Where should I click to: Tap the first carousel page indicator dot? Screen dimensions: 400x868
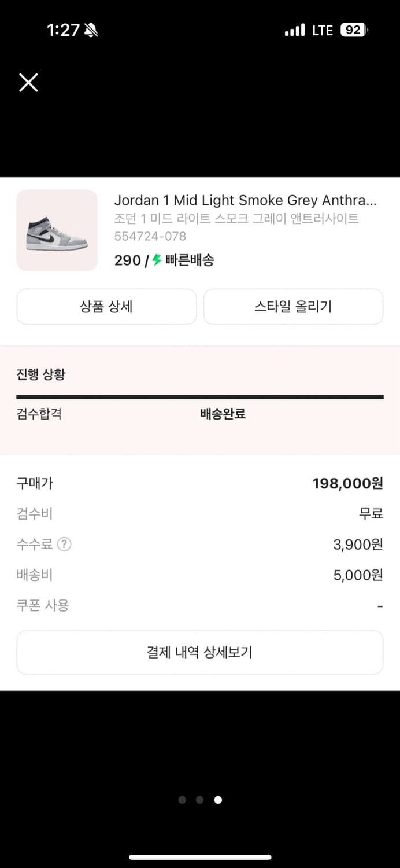pyautogui.click(x=182, y=800)
